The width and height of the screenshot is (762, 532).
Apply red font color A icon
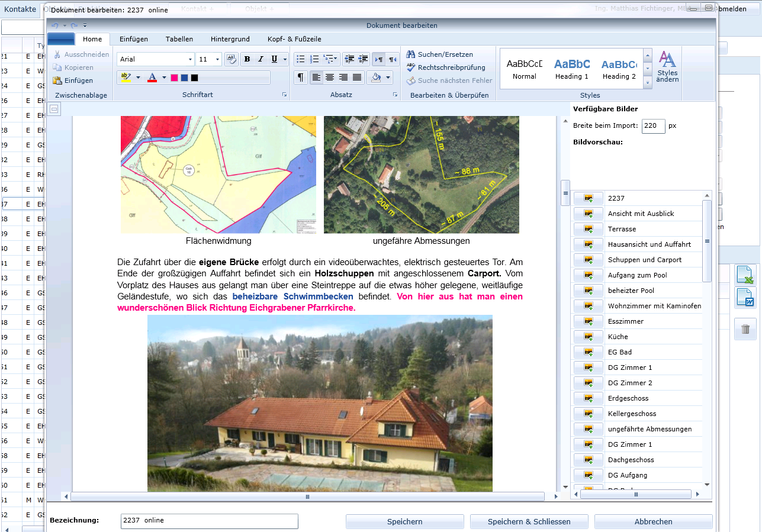coord(152,78)
